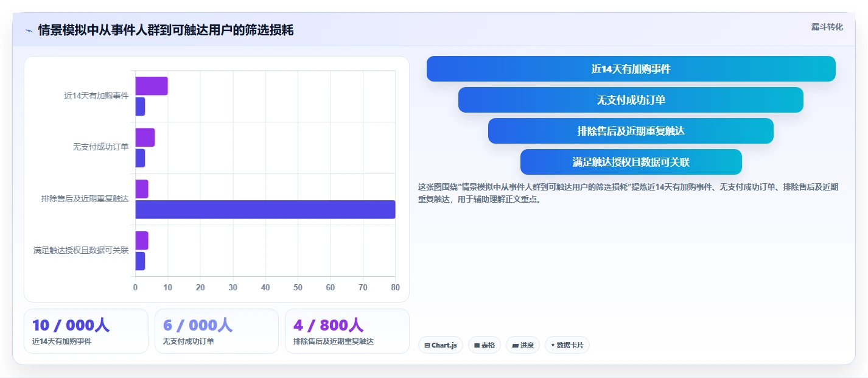Click the blue pulse icon beside the title
The width and height of the screenshot is (868, 378).
[29, 30]
